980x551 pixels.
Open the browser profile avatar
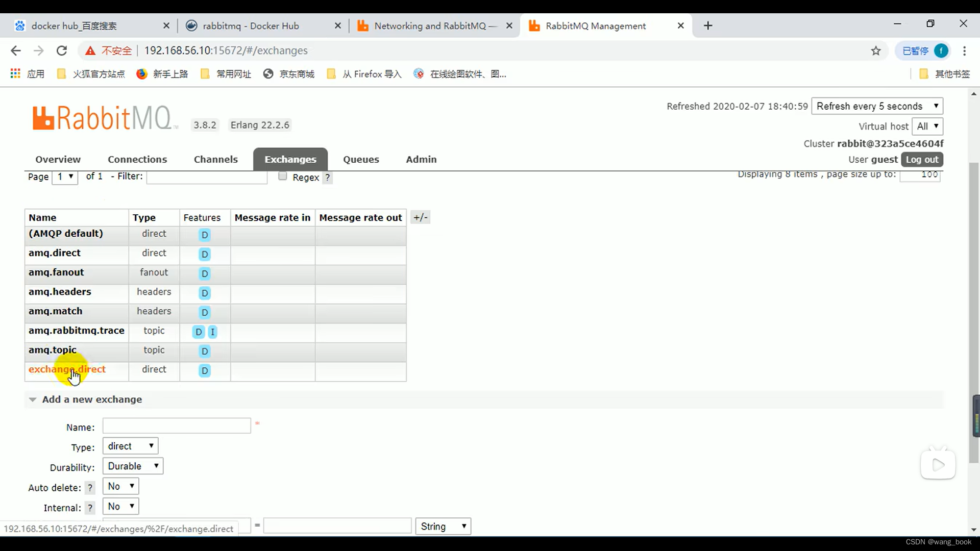tap(941, 51)
